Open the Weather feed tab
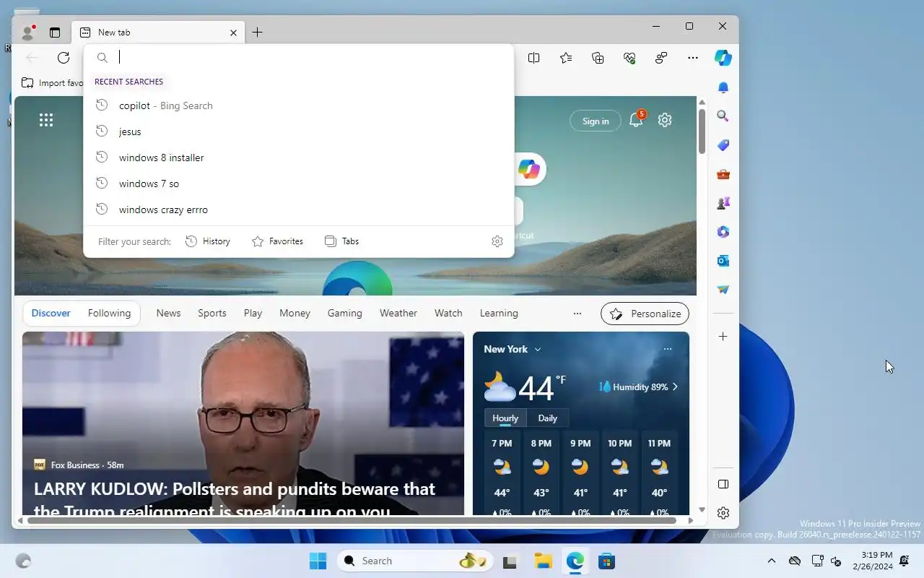 point(398,314)
